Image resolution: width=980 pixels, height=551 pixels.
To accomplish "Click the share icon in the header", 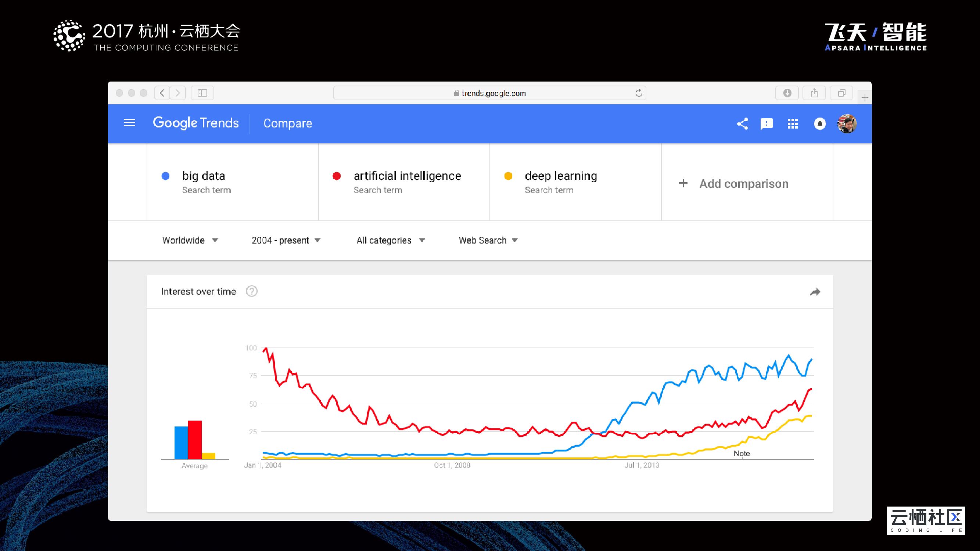I will tap(742, 123).
